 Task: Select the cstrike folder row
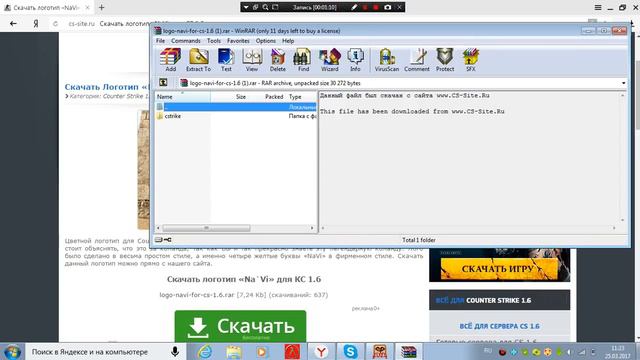[x=236, y=116]
